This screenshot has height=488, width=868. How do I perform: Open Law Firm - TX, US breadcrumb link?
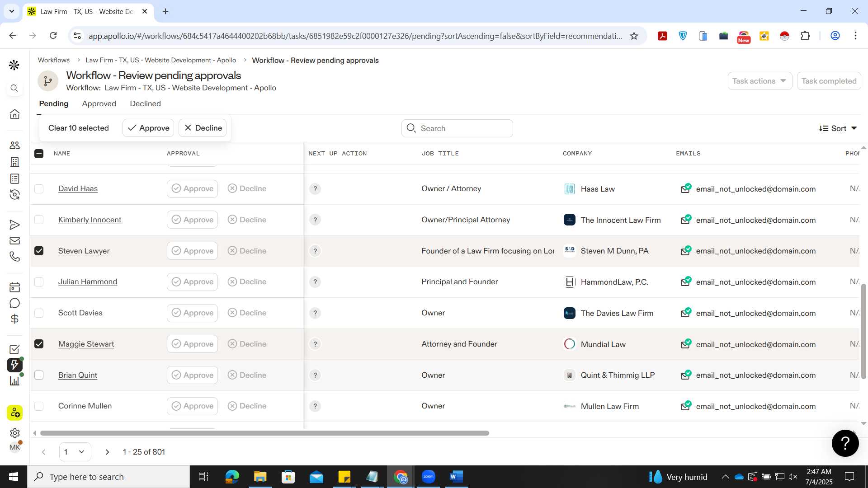point(160,60)
